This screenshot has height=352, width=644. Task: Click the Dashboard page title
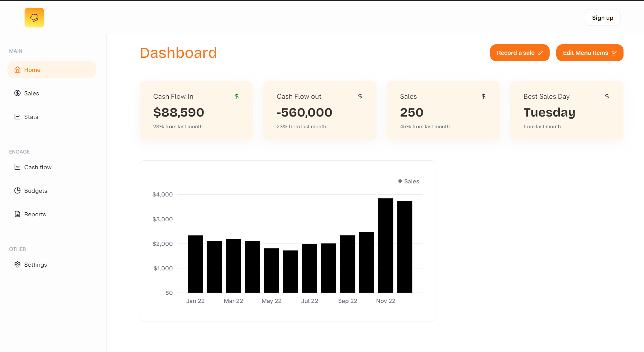[178, 52]
